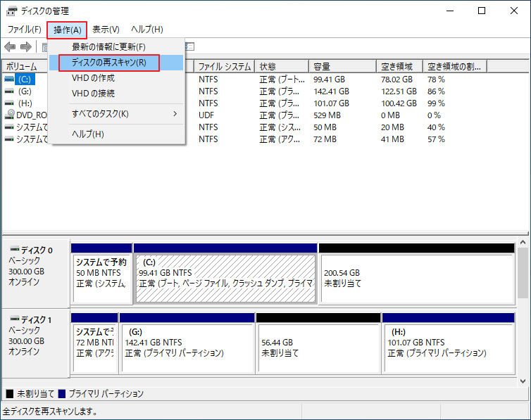Click the 78.02 GB free space cell
531x420 pixels.
point(396,79)
